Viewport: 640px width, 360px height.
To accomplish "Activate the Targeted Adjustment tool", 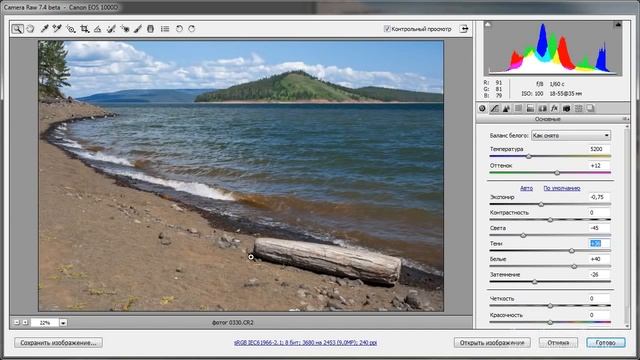I will coord(71,29).
